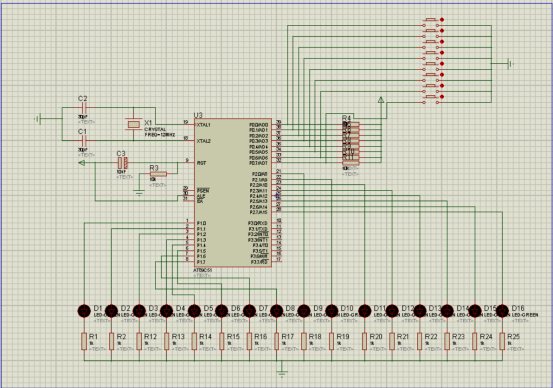Viewport: 553px width, 388px height.
Task: Click LED D7
Action: pos(249,311)
